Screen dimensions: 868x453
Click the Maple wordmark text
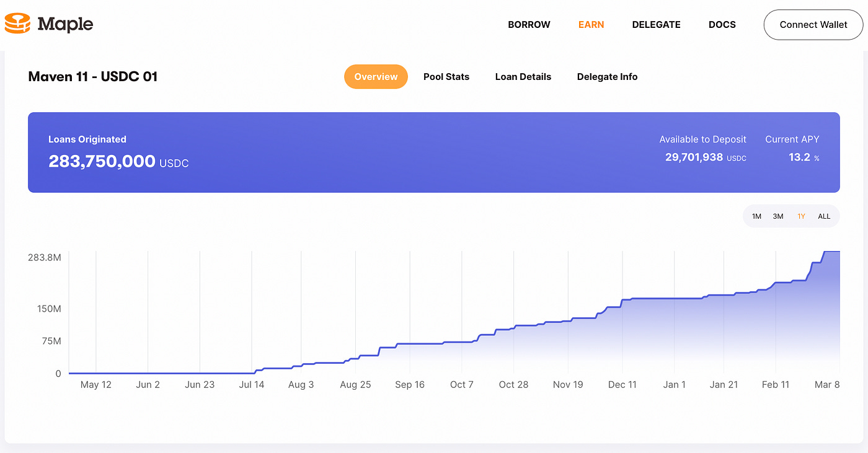pos(65,25)
